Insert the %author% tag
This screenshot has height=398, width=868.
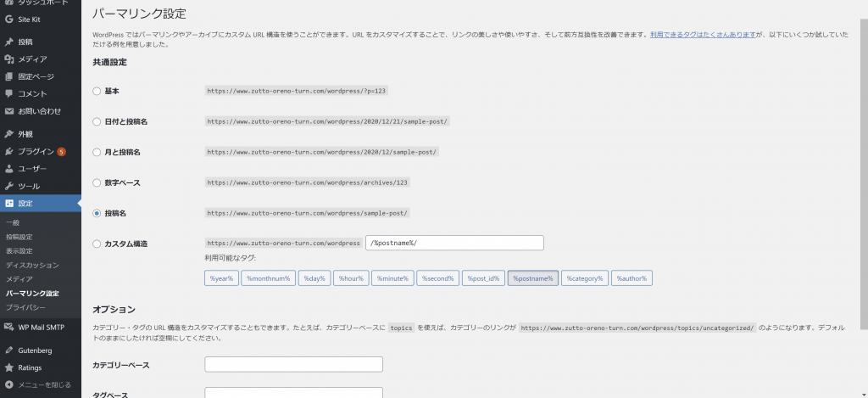point(632,277)
